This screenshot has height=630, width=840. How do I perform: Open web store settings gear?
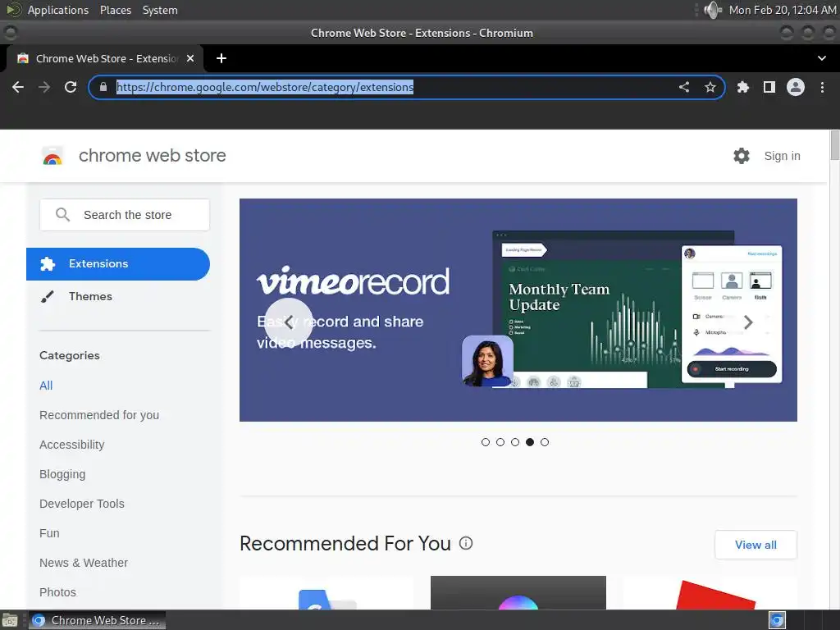point(742,156)
